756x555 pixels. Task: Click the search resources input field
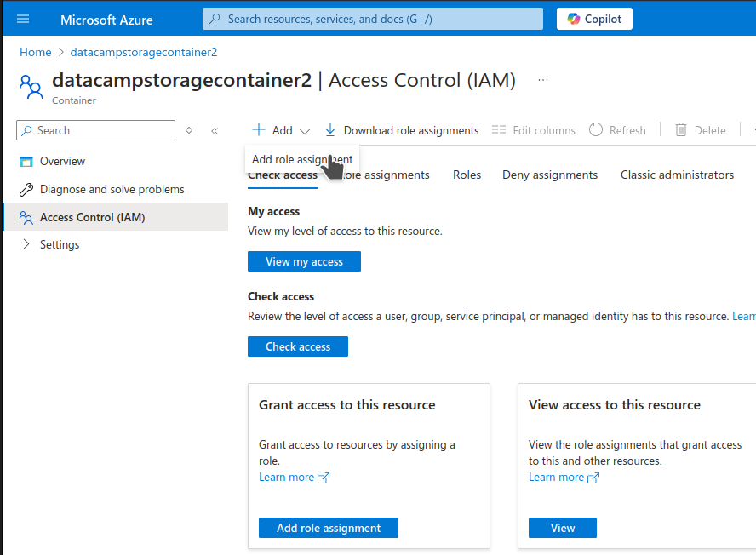(372, 19)
